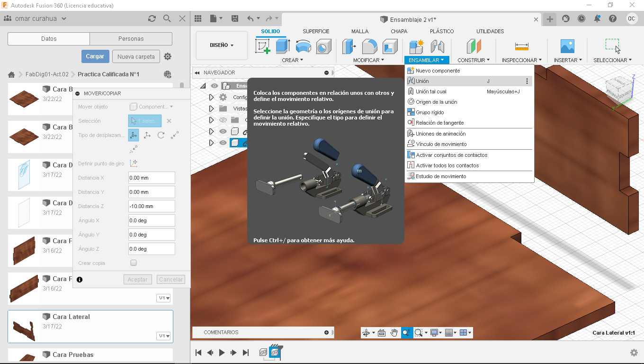
Task: Open the Mover objeto Component dropdown
Action: pos(152,107)
